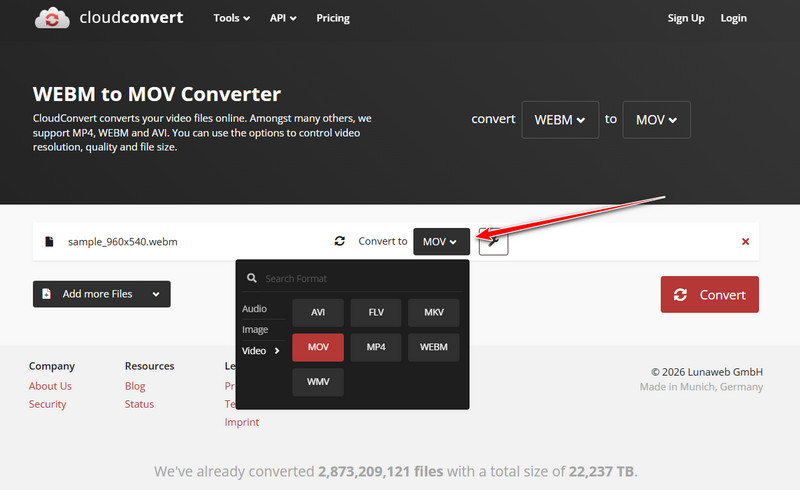
Task: Choose WEBM format in the list
Action: [434, 347]
